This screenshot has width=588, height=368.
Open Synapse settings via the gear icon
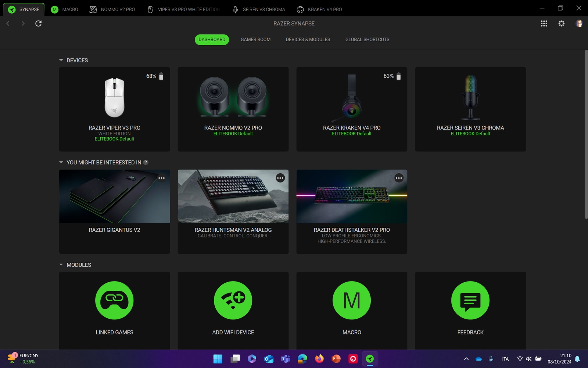tap(561, 23)
